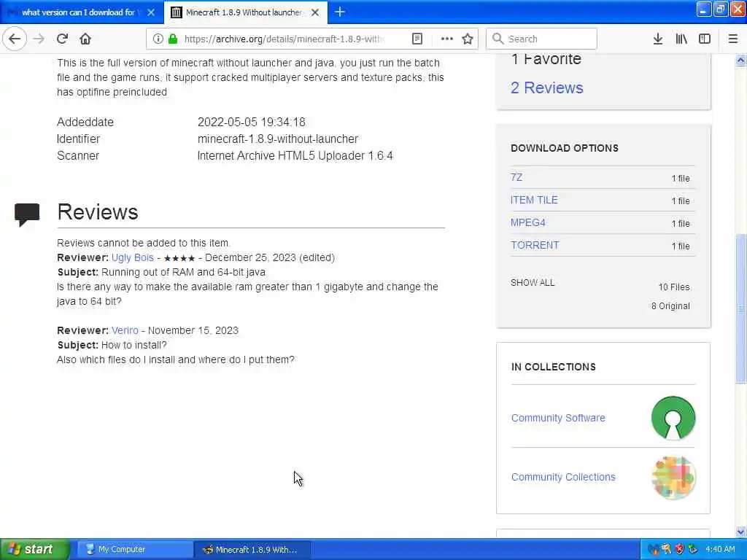747x560 pixels.
Task: Download via TORRENT option
Action: [535, 245]
